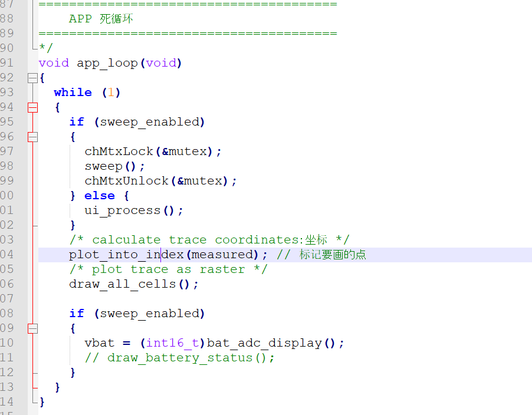This screenshot has height=415, width=532.
Task: Collapse the first if (sweep_enabled) block fold
Action: [x=32, y=137]
